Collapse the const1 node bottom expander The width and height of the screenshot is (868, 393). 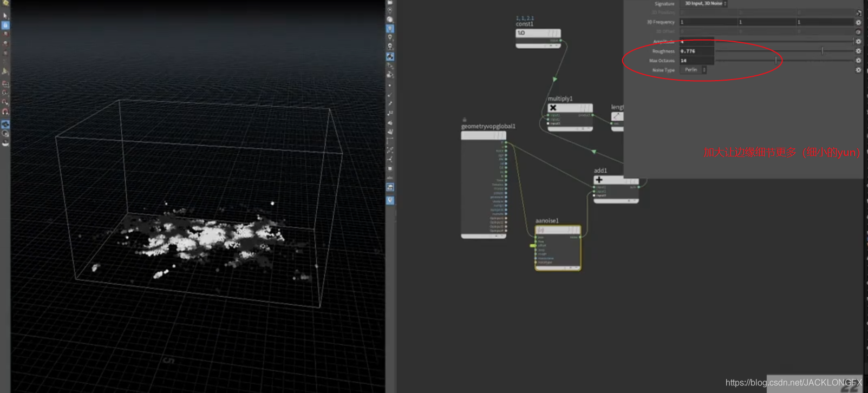538,45
